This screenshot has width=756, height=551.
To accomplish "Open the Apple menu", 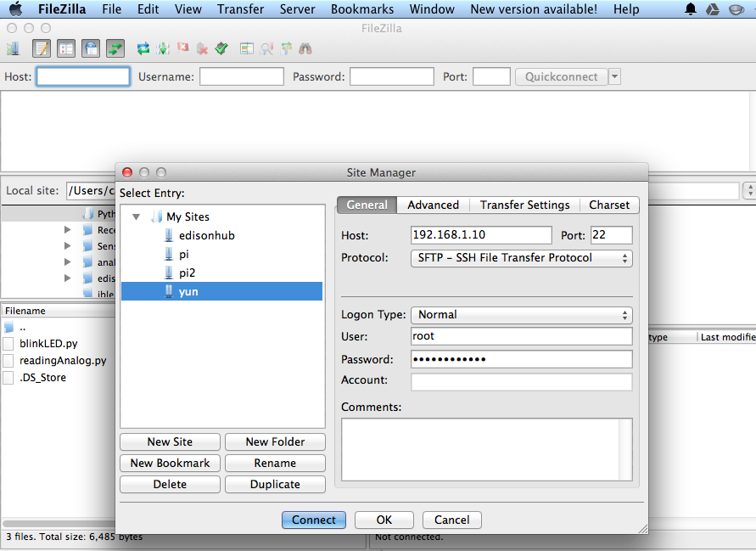I will coord(16,8).
